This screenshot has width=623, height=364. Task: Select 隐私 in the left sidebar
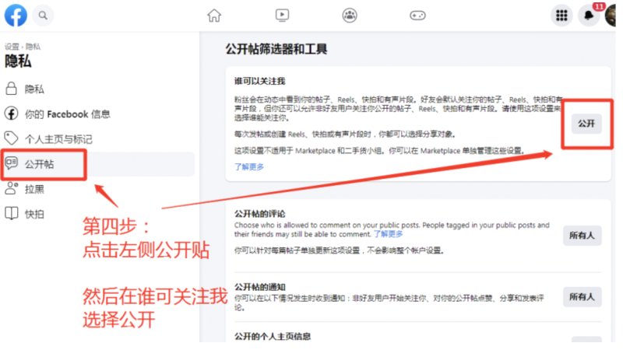click(34, 89)
